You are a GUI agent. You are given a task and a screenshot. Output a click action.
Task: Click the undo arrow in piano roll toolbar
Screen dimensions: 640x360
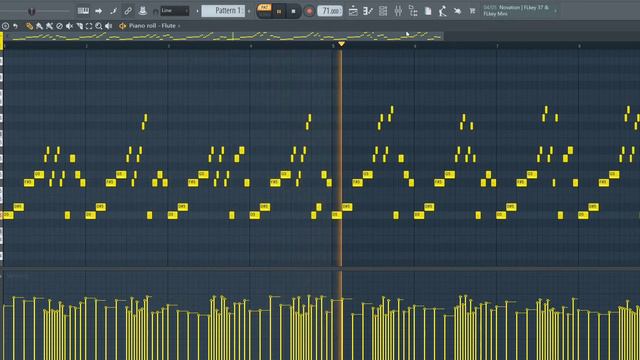[x=16, y=26]
